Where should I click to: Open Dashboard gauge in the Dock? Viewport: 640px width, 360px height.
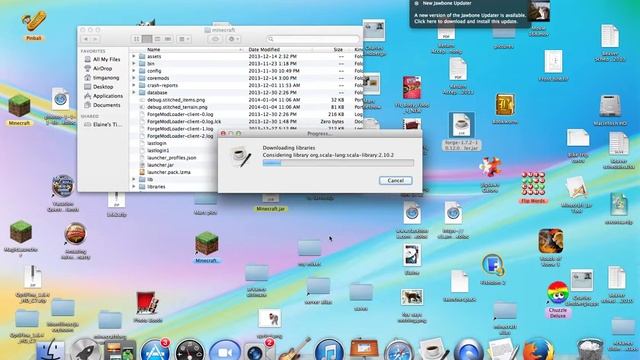click(190, 351)
